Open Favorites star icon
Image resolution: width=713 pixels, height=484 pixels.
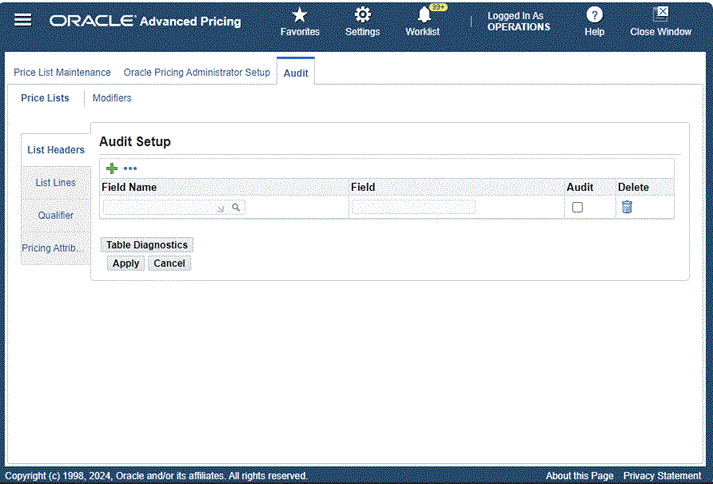point(300,15)
